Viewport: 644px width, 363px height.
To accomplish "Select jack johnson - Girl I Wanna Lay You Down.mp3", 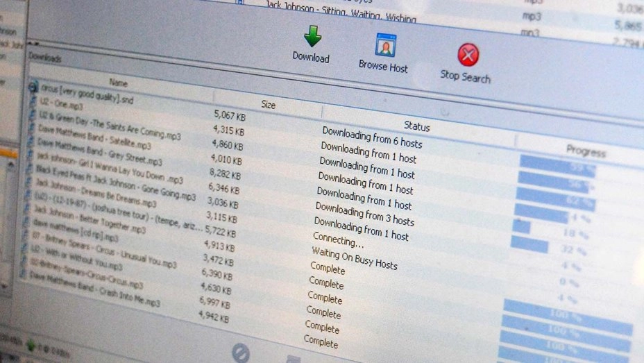I will click(110, 167).
